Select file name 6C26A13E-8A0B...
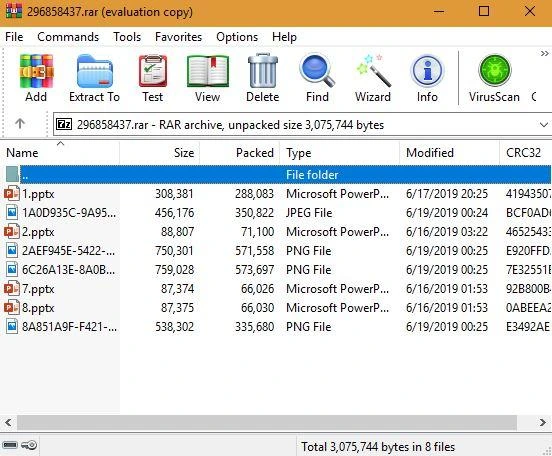Image resolution: width=552 pixels, height=456 pixels. [x=69, y=270]
